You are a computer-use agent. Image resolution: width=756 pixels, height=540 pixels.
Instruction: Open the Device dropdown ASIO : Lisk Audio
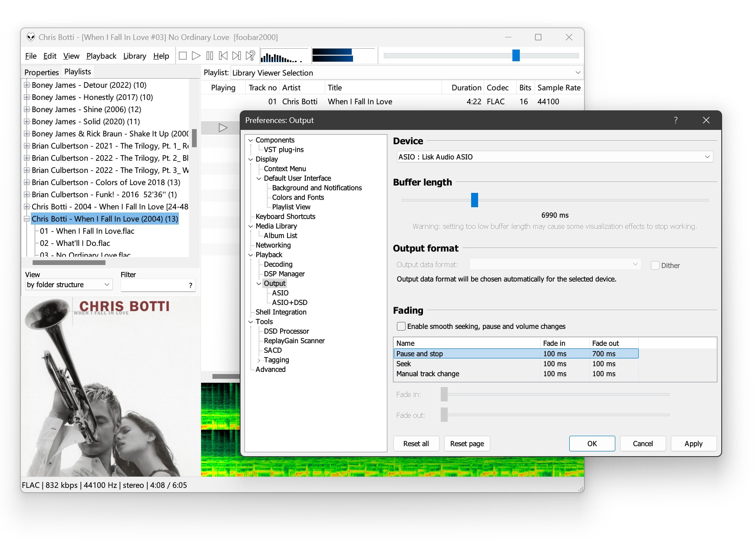pos(555,157)
